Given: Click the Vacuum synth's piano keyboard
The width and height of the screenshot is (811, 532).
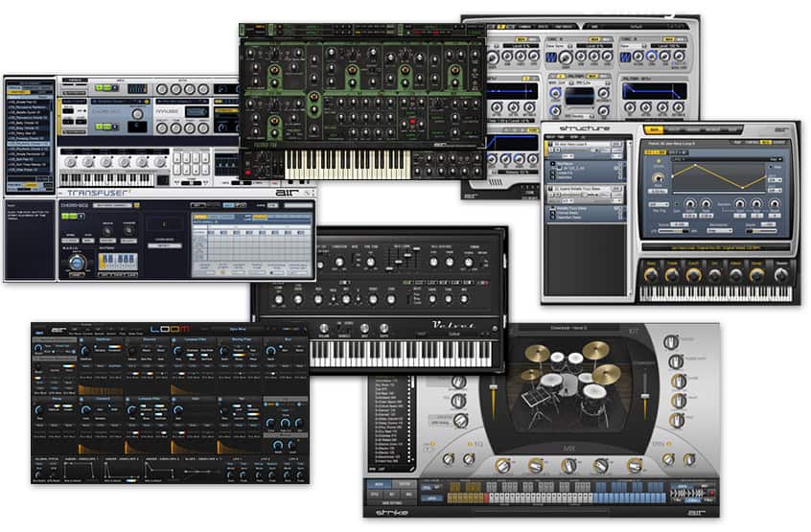Looking at the screenshot, I should point(348,165).
